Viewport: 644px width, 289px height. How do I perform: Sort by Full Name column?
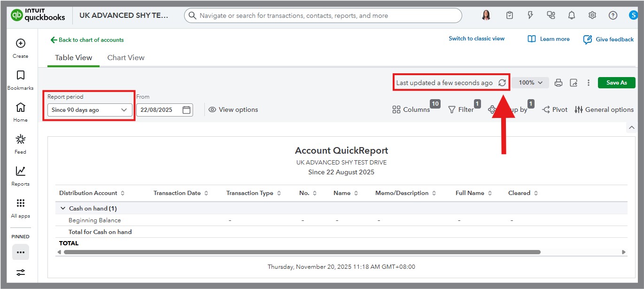pyautogui.click(x=474, y=193)
